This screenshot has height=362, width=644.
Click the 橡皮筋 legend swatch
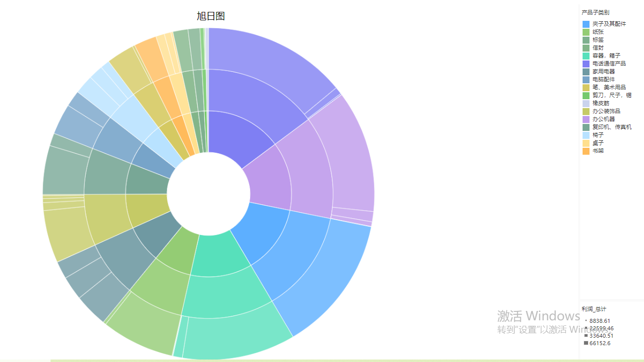(x=586, y=103)
